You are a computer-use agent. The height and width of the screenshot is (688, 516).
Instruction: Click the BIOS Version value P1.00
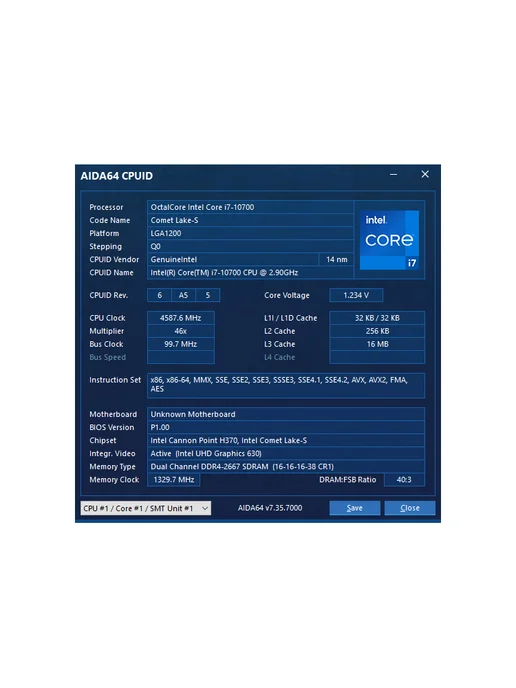click(286, 427)
